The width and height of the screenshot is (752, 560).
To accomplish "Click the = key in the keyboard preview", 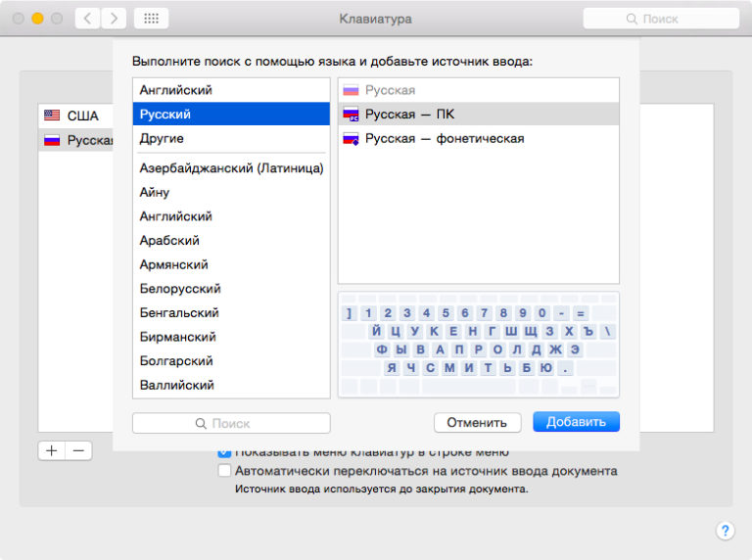I will [581, 313].
